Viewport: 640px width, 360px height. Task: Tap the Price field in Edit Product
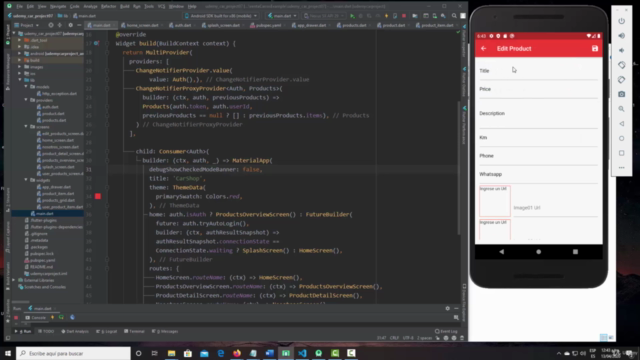tap(538, 89)
